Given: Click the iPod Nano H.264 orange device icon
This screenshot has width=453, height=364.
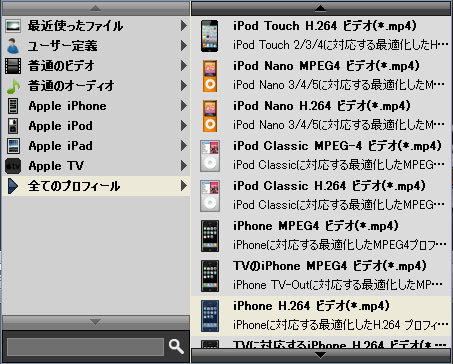Looking at the screenshot, I should click(210, 116).
